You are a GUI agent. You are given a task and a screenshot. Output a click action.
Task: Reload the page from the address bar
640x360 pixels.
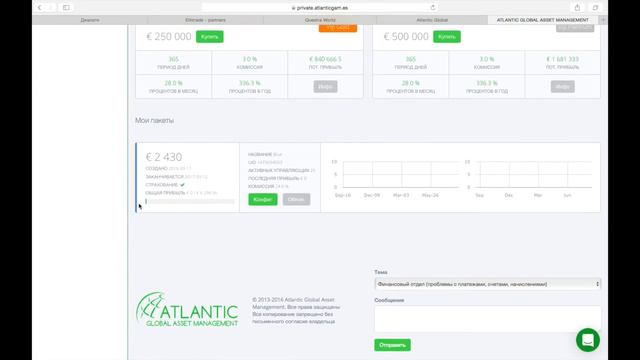pyautogui.click(x=433, y=7)
